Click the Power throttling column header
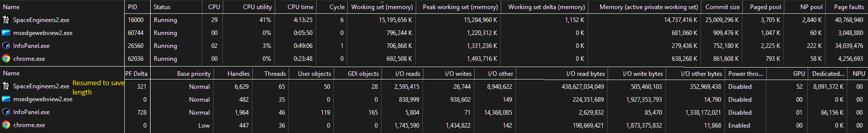This screenshot has height=133, width=868. 745,74
